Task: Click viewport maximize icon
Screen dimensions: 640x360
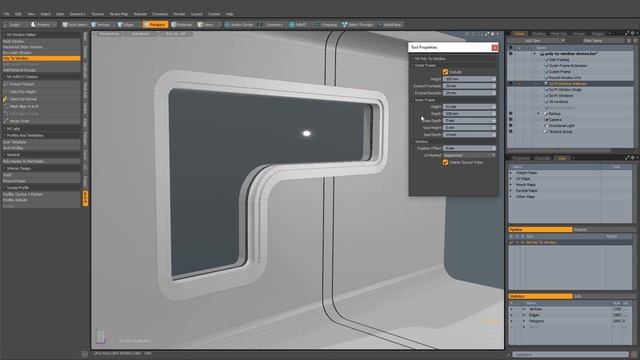Action: pyautogui.click(x=487, y=34)
